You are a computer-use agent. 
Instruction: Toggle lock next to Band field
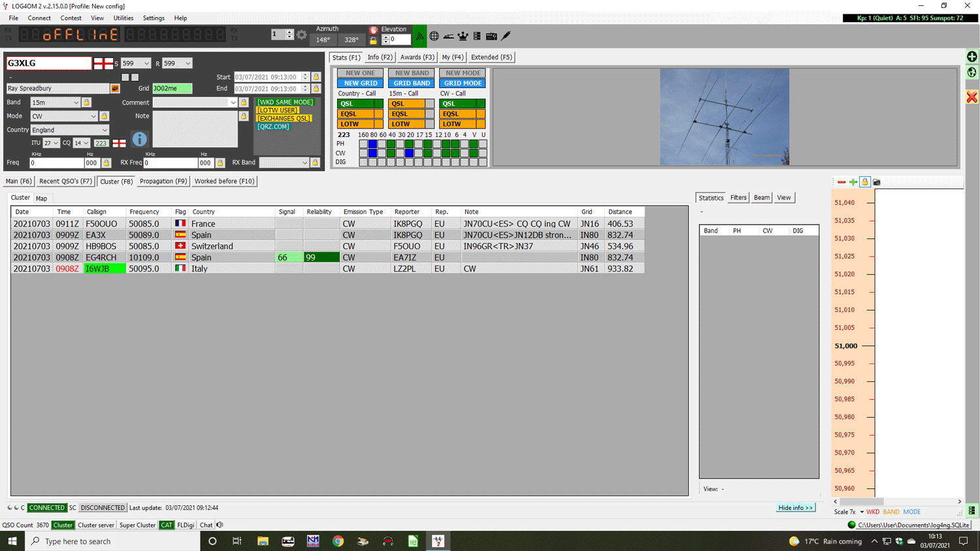(x=86, y=102)
